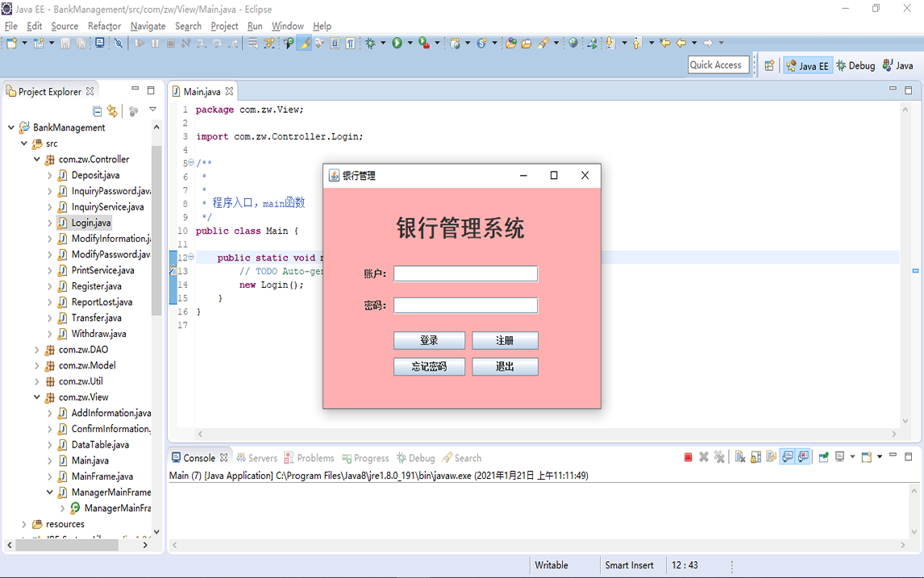Click the Next Annotation icon

pyautogui.click(x=610, y=43)
